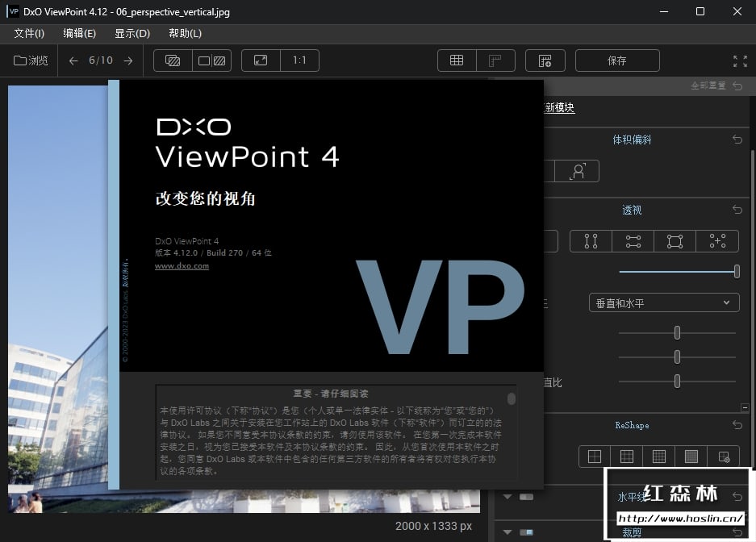756x542 pixels.
Task: Click the 体积偏斜 panel title
Action: (x=632, y=140)
